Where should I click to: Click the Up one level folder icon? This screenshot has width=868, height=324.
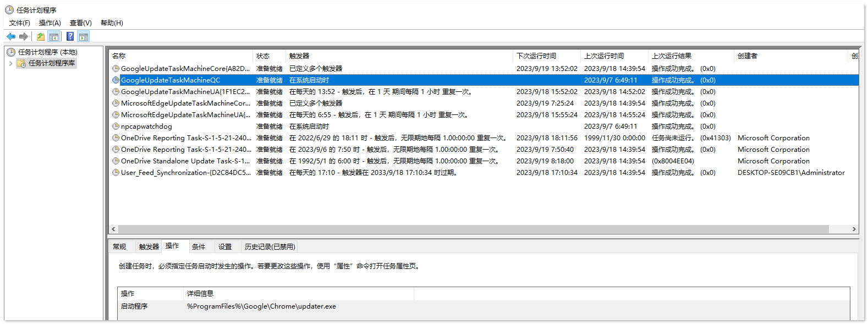pyautogui.click(x=41, y=37)
